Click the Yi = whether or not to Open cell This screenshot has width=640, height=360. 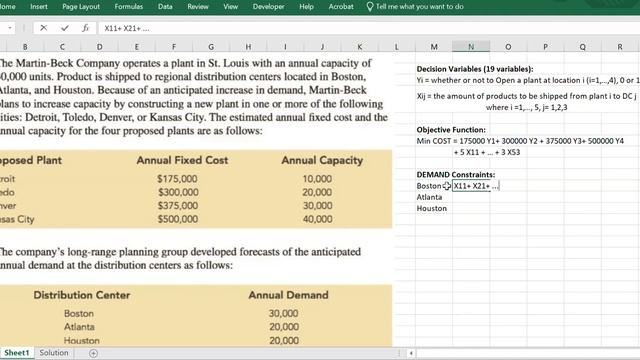click(x=527, y=80)
